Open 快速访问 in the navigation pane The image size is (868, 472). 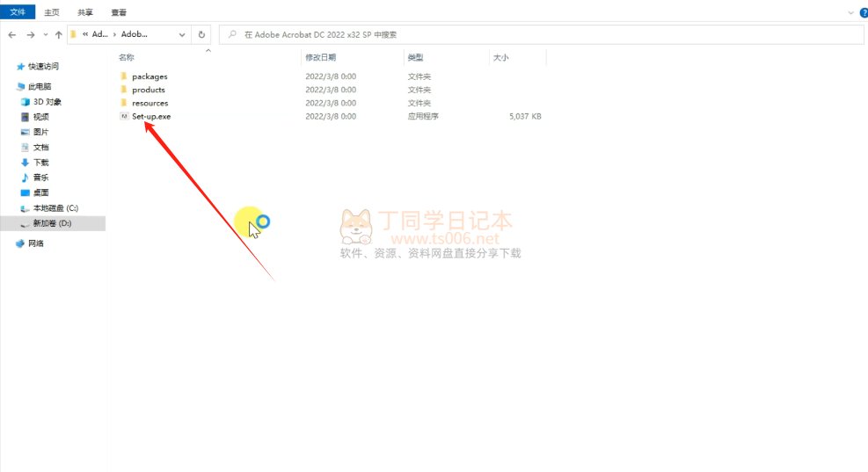(x=43, y=67)
